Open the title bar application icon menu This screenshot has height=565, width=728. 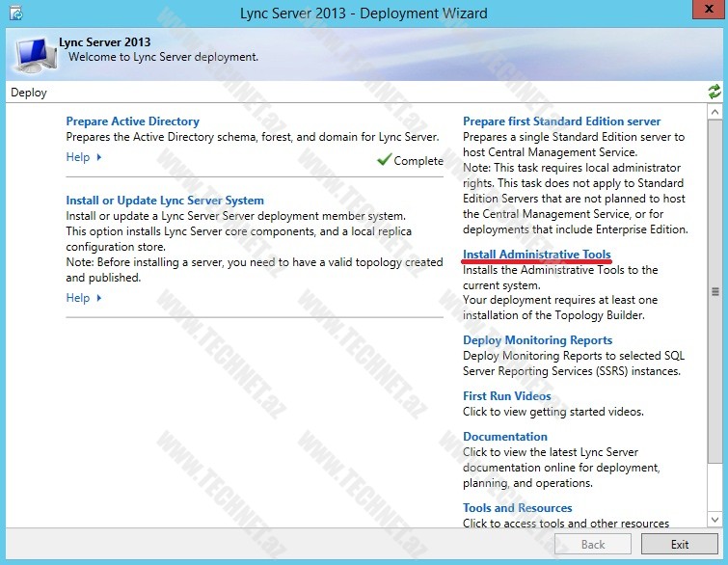[14, 13]
